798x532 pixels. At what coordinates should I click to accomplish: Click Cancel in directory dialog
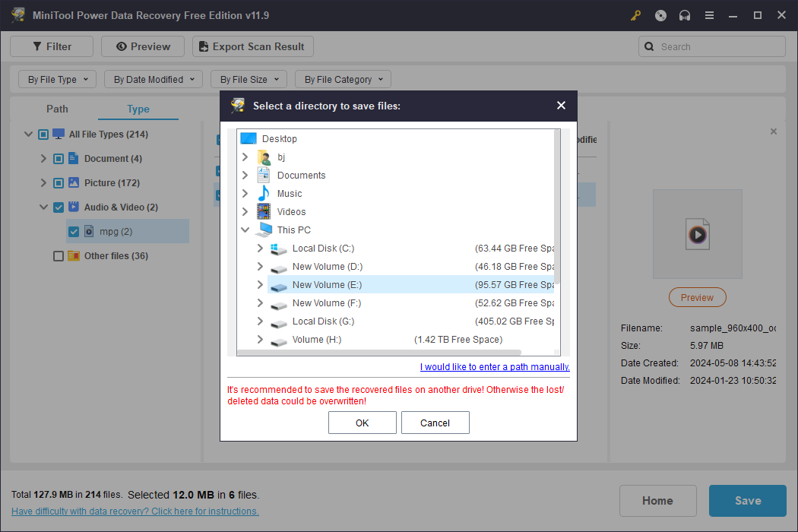[x=435, y=423]
